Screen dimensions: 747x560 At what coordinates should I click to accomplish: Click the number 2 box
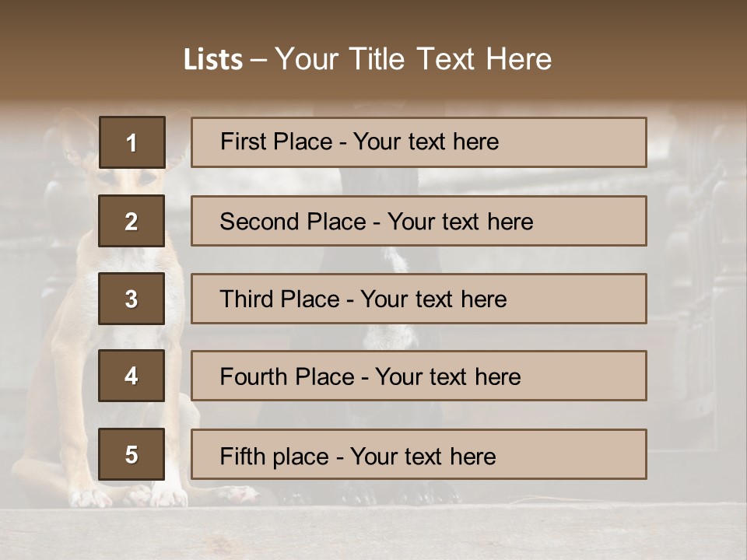pos(132,221)
